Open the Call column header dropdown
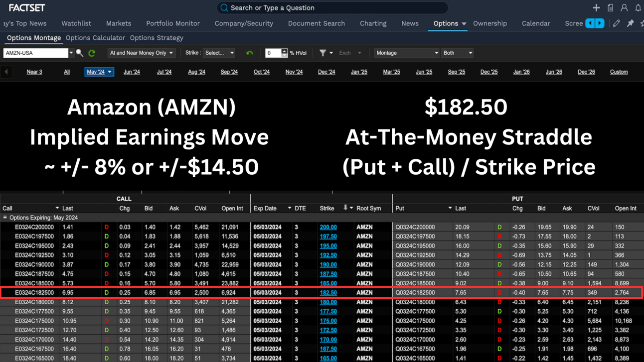Image resolution: width=644 pixels, height=362 pixels. (x=57, y=208)
